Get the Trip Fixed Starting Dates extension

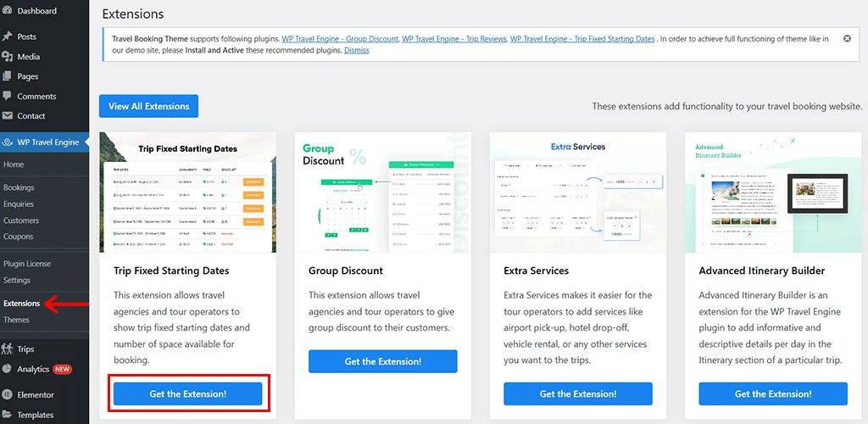(x=187, y=393)
